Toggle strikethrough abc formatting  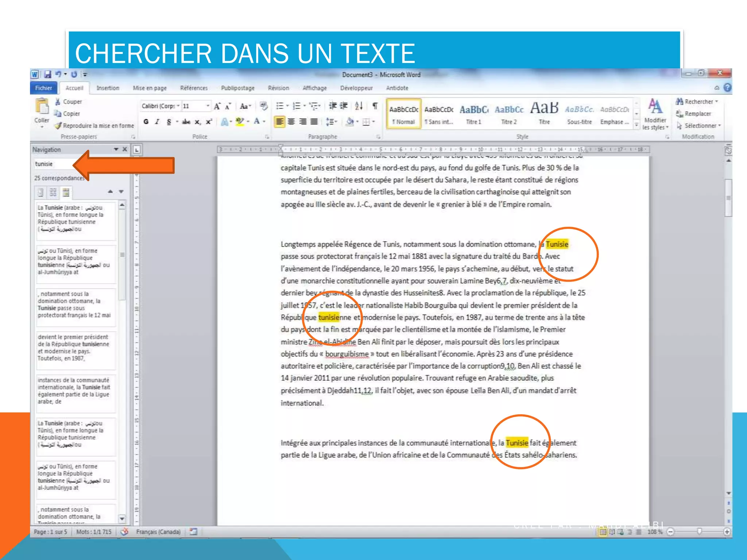tap(186, 122)
